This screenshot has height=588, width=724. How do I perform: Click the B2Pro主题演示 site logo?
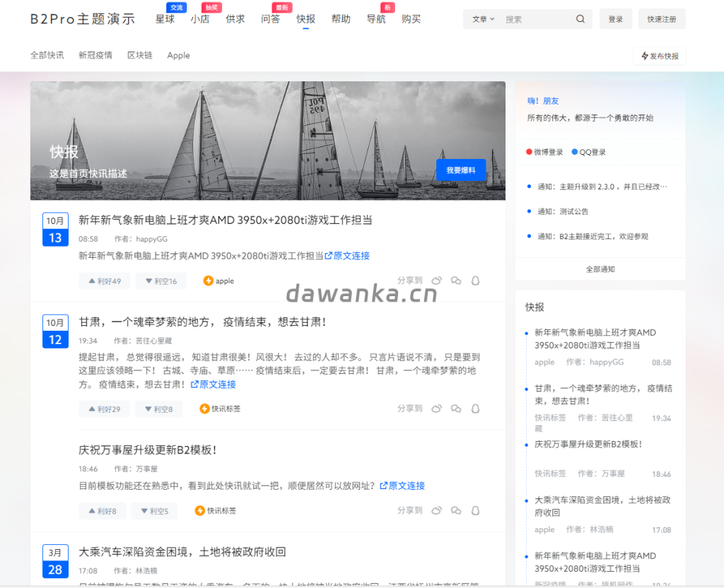click(x=83, y=19)
